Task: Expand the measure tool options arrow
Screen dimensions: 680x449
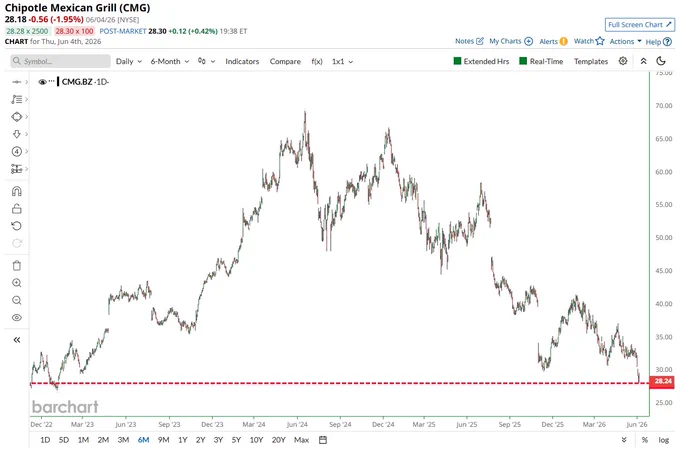Action: pyautogui.click(x=26, y=169)
